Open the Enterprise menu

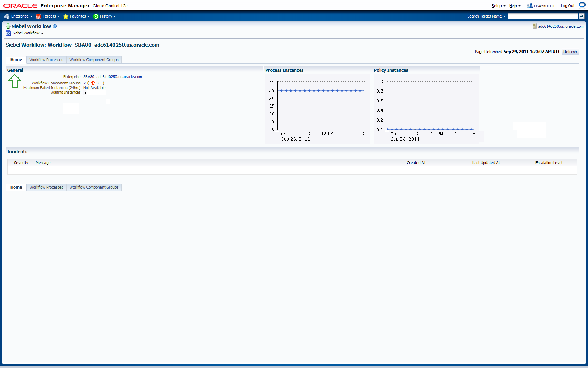[x=21, y=16]
